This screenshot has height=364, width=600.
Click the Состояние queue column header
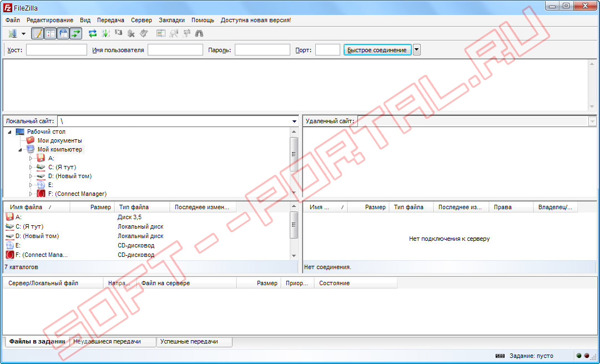(355, 284)
